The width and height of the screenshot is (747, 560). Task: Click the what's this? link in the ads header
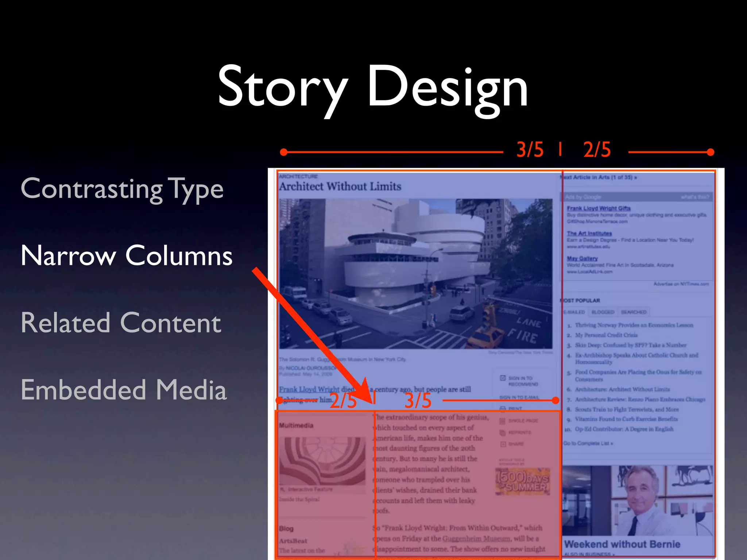(695, 197)
